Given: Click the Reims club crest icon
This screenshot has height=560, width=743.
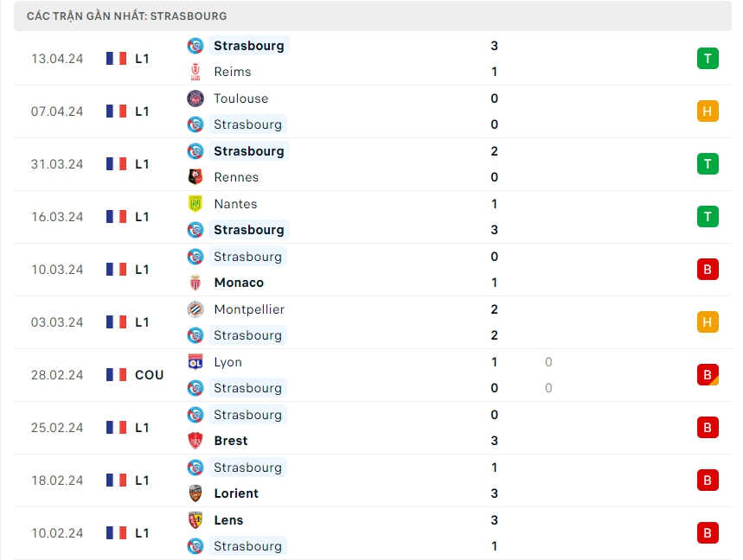Looking at the screenshot, I should point(195,72).
